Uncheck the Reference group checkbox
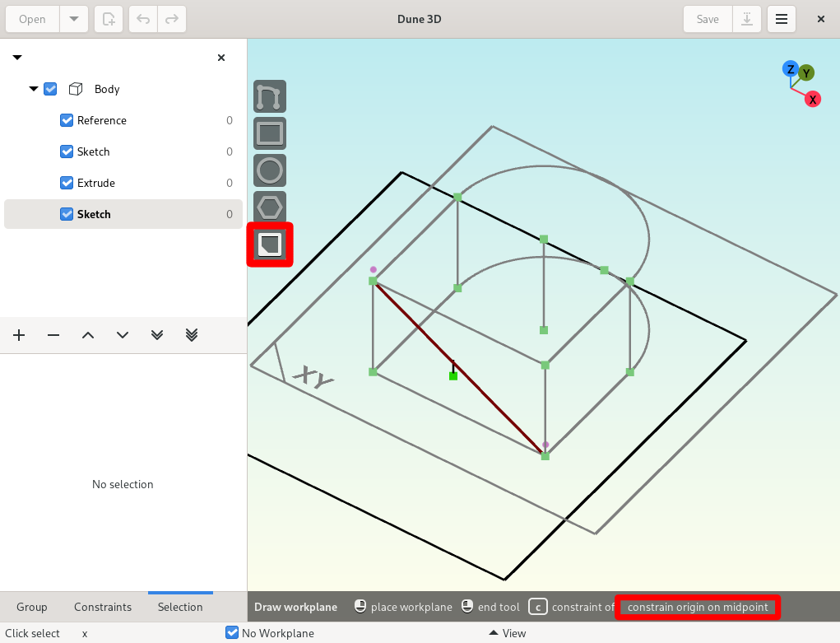840x643 pixels. (67, 120)
